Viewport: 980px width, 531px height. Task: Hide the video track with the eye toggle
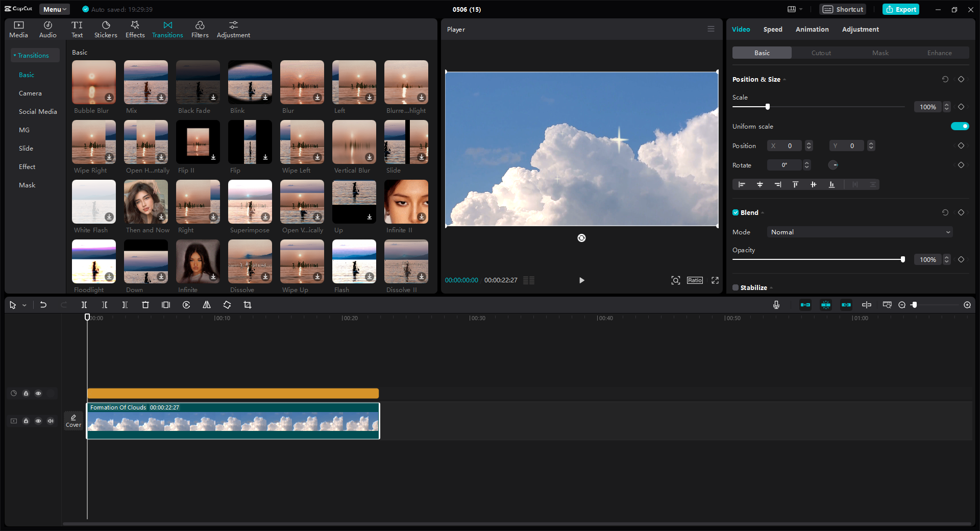(x=38, y=421)
